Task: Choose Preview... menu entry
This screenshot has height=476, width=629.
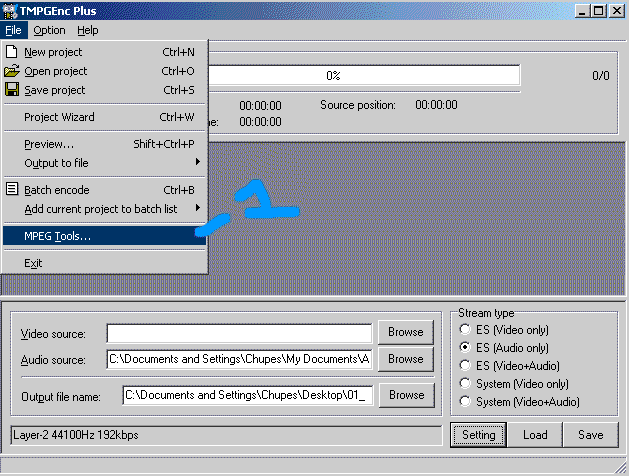Action: point(104,144)
